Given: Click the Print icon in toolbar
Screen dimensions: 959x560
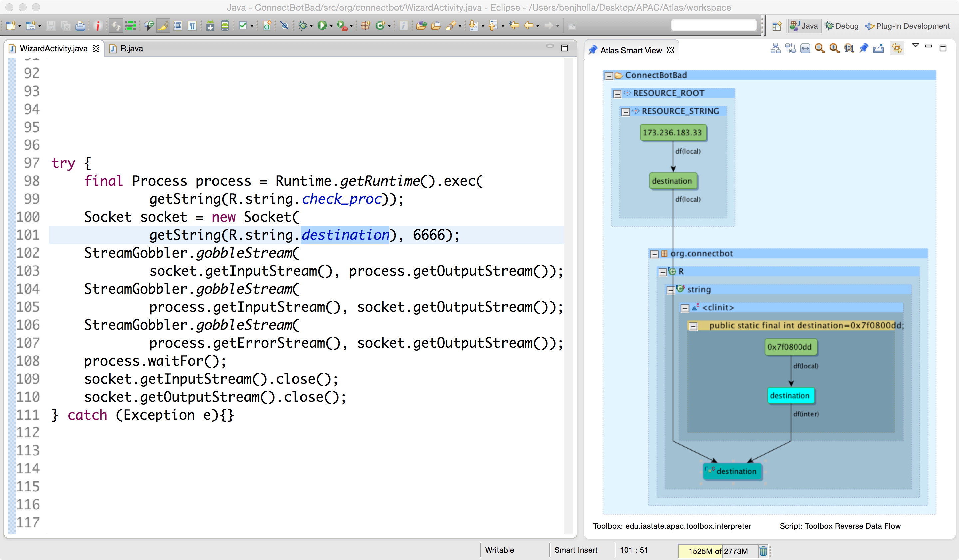Looking at the screenshot, I should (x=80, y=26).
